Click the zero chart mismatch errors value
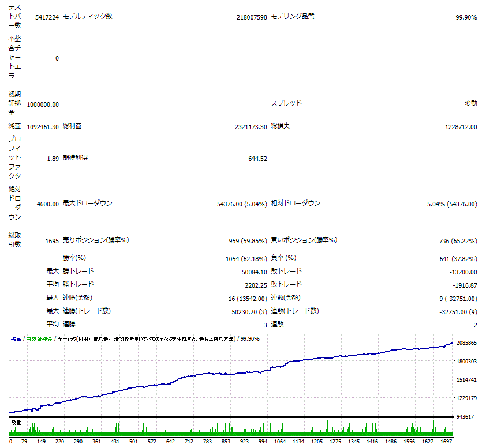The width and height of the screenshot is (486, 448). (x=57, y=58)
